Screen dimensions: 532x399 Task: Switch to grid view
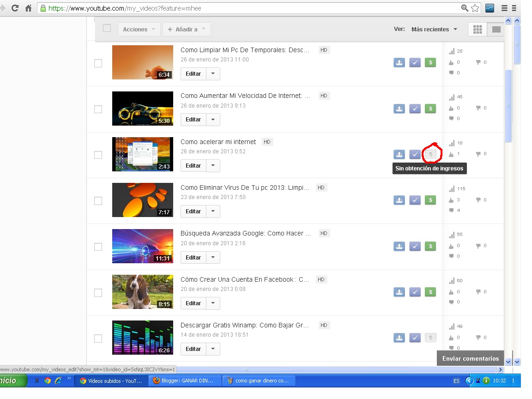[x=478, y=30]
